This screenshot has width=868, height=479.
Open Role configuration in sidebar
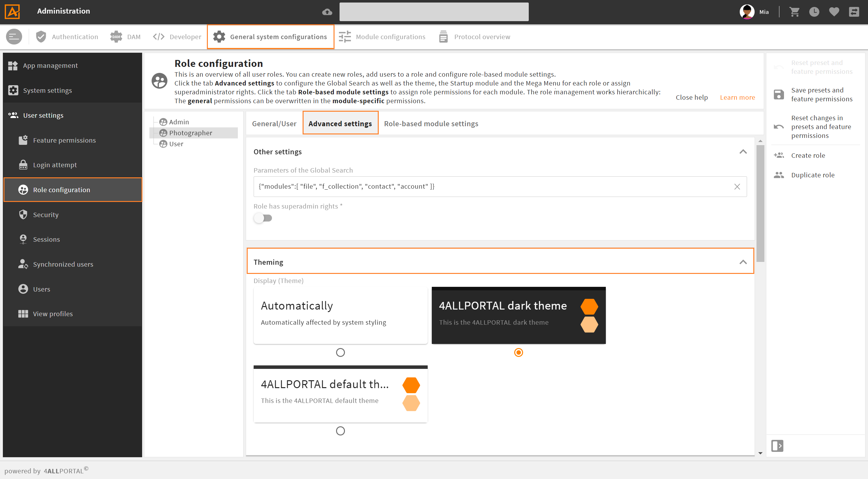pos(72,190)
